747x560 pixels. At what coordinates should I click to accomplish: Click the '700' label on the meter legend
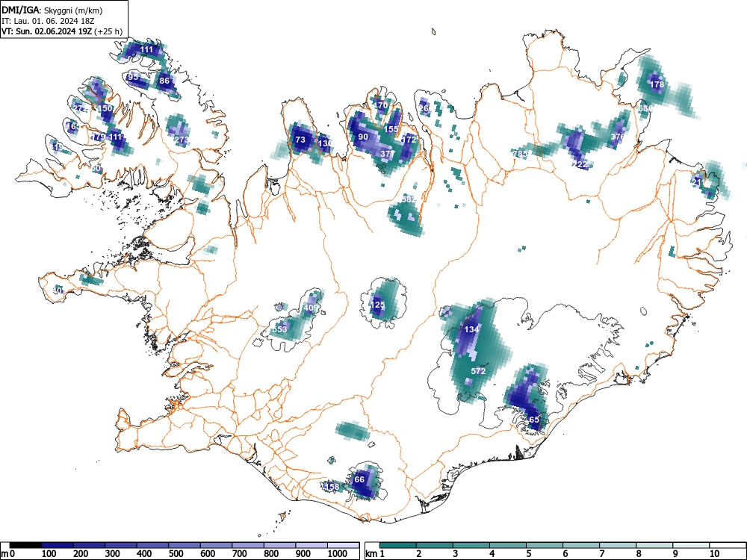tap(239, 553)
